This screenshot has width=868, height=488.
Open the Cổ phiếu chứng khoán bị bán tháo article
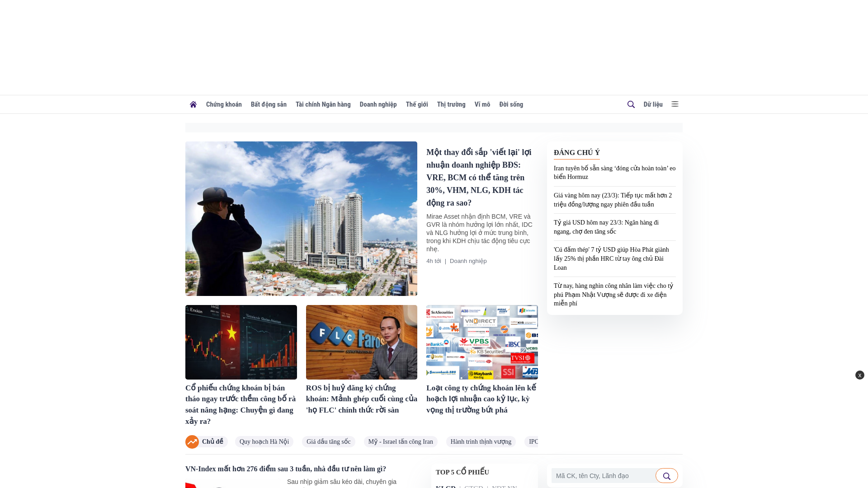pyautogui.click(x=241, y=404)
